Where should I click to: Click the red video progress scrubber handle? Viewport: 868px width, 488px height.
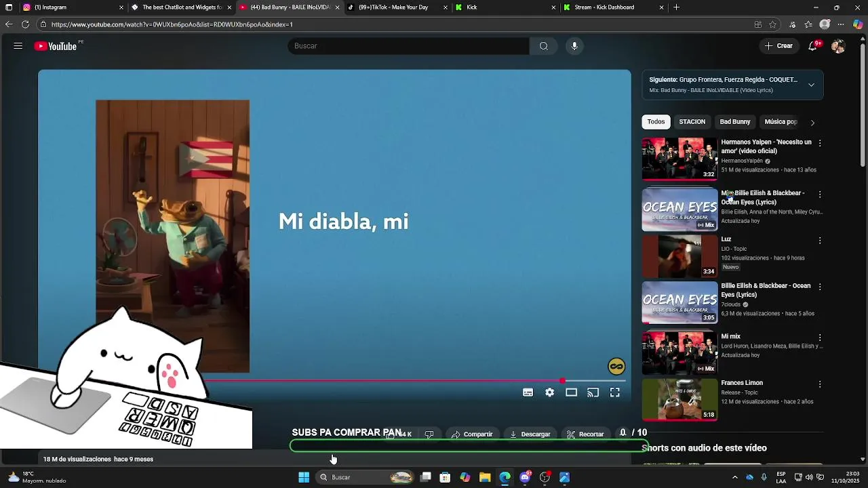[x=562, y=381]
